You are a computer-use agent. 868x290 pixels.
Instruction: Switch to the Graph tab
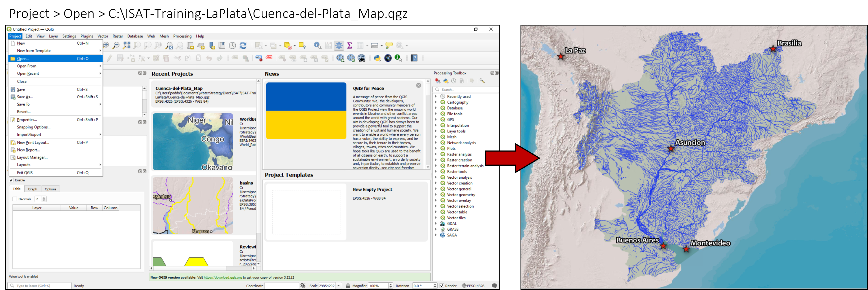[33, 189]
